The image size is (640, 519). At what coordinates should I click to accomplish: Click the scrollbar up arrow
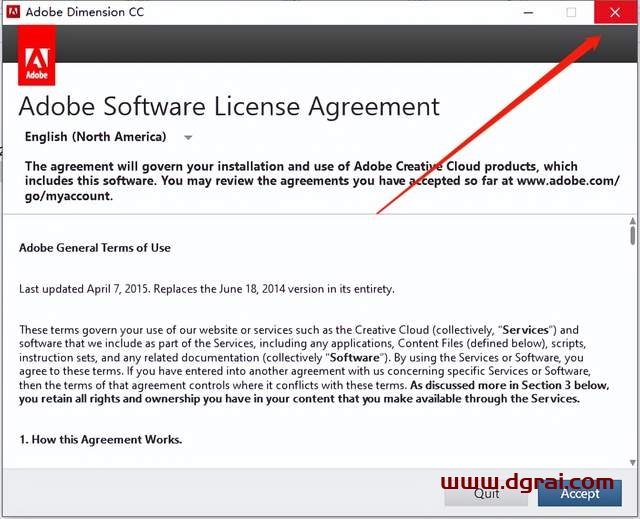[632, 221]
